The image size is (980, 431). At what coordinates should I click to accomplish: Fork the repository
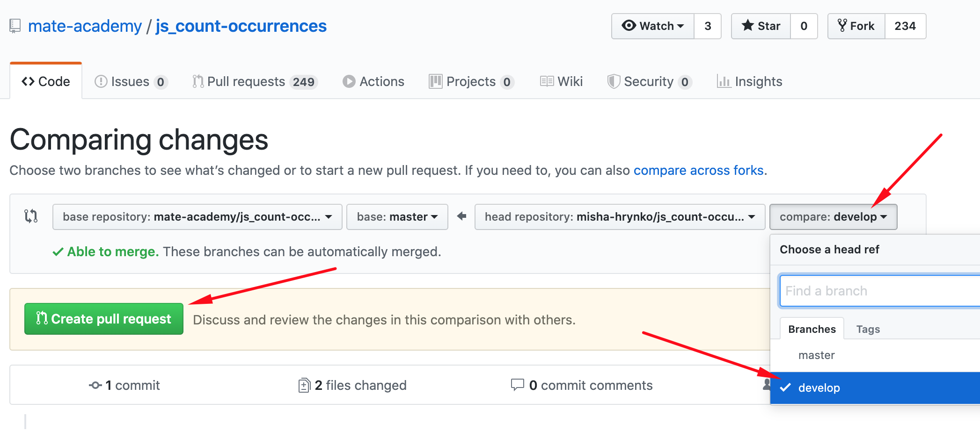point(856,26)
